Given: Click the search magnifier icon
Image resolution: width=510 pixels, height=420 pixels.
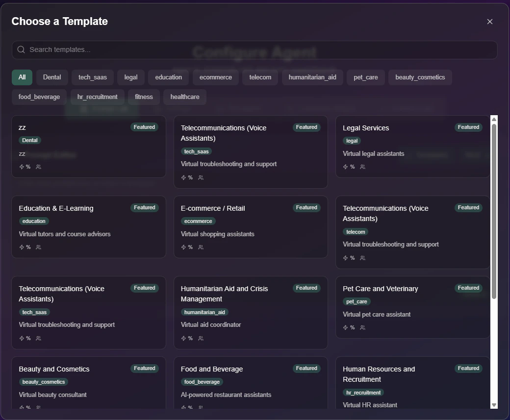Looking at the screenshot, I should pos(21,49).
